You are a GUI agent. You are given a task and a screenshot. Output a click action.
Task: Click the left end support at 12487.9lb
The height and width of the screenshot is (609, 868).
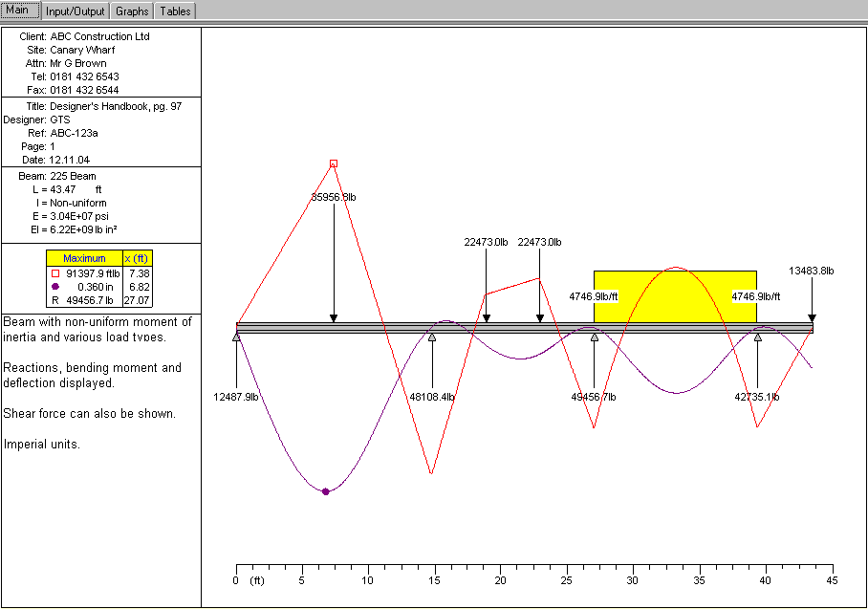[236, 337]
